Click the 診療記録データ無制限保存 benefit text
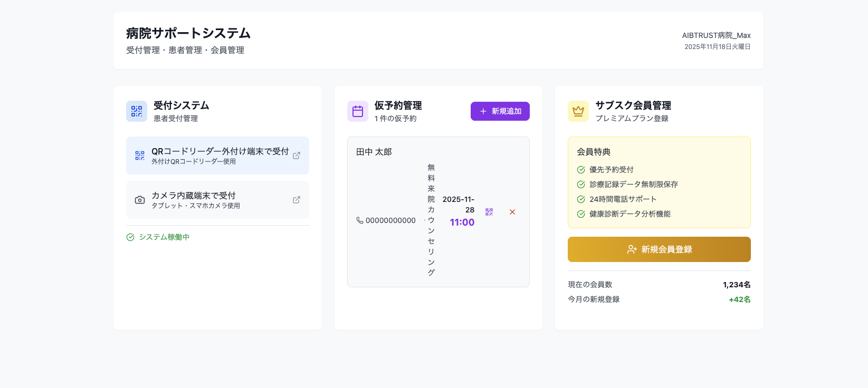The width and height of the screenshot is (868, 388). [x=634, y=185]
